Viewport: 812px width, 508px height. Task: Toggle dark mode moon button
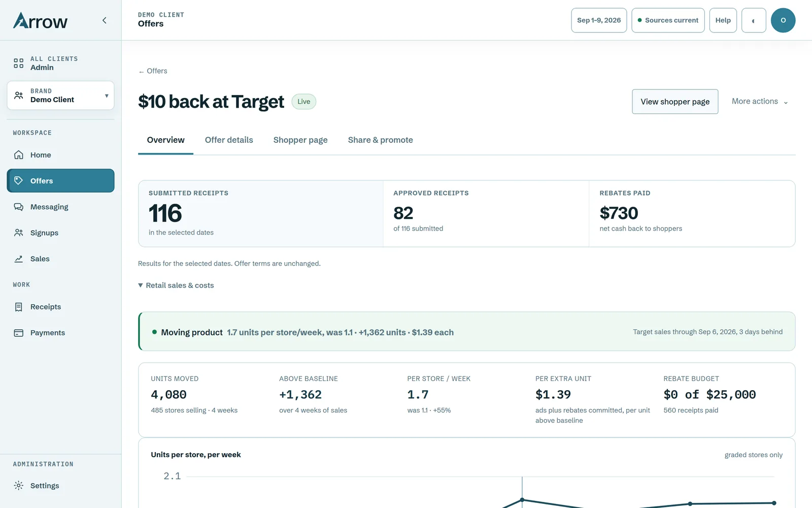(x=754, y=20)
